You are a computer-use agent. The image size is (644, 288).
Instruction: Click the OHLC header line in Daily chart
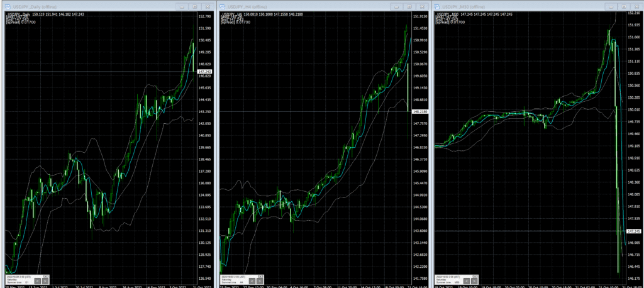click(x=45, y=14)
